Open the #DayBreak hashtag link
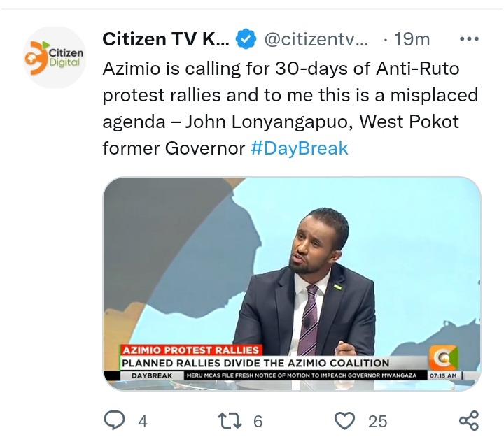The width and height of the screenshot is (504, 444). [300, 148]
